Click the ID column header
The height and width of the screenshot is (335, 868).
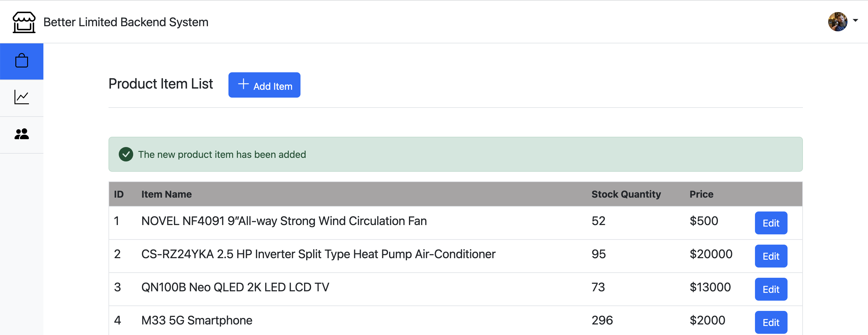point(119,194)
